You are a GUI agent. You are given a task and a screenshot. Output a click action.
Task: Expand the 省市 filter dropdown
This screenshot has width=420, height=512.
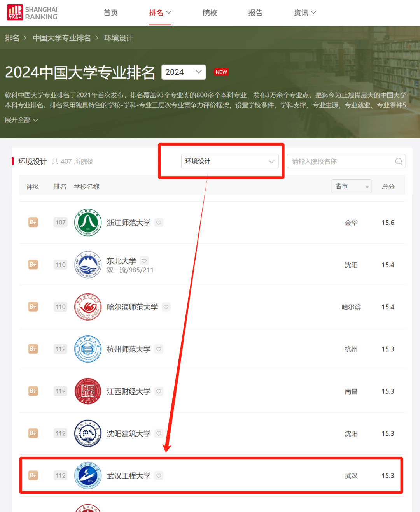coord(351,186)
